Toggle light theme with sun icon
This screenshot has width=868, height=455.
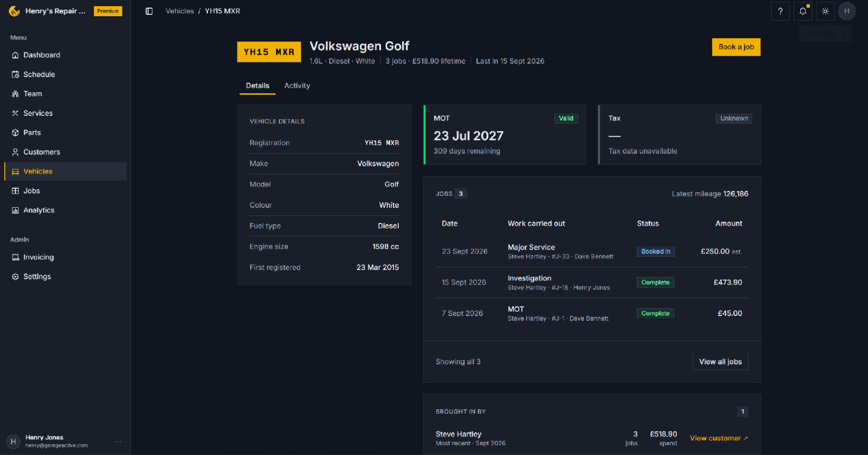825,11
